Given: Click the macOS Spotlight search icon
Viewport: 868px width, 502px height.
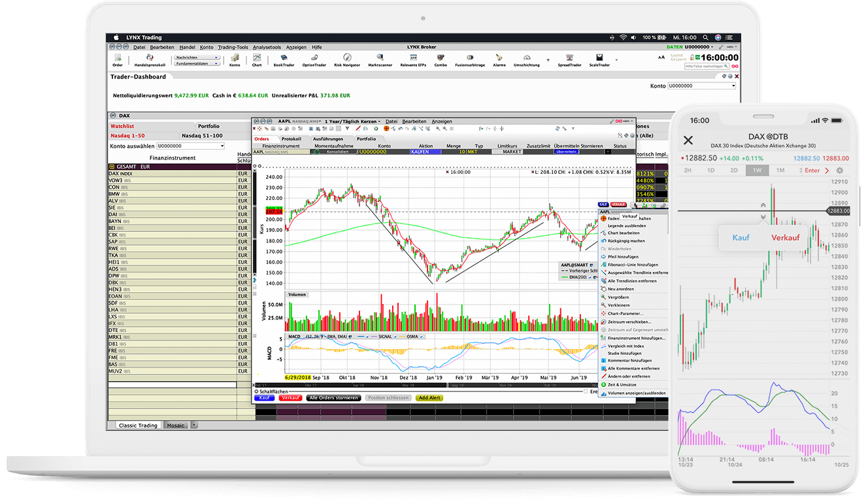Looking at the screenshot, I should coord(705,38).
